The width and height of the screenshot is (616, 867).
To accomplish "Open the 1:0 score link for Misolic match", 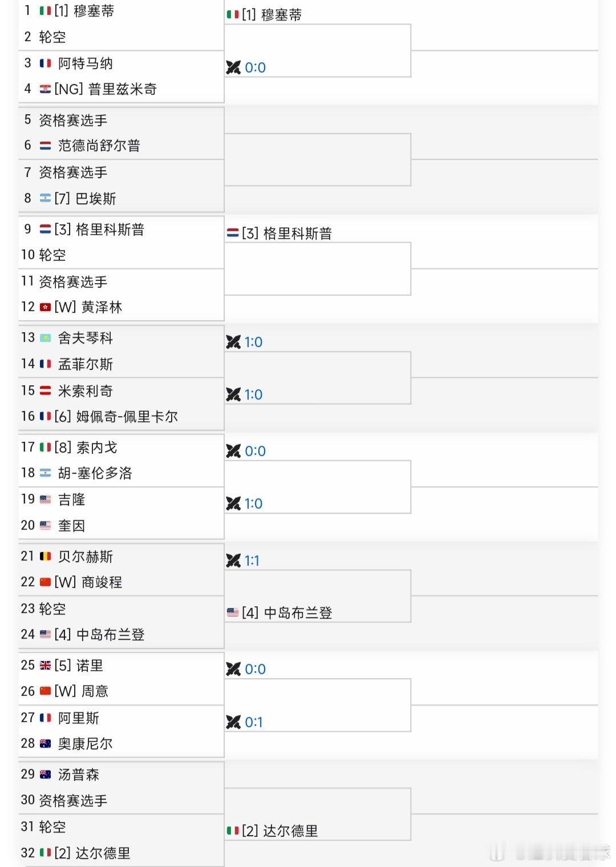I will pos(254,394).
